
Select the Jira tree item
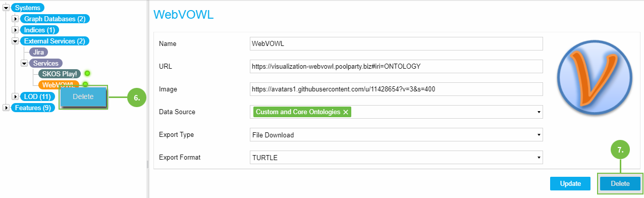point(38,52)
